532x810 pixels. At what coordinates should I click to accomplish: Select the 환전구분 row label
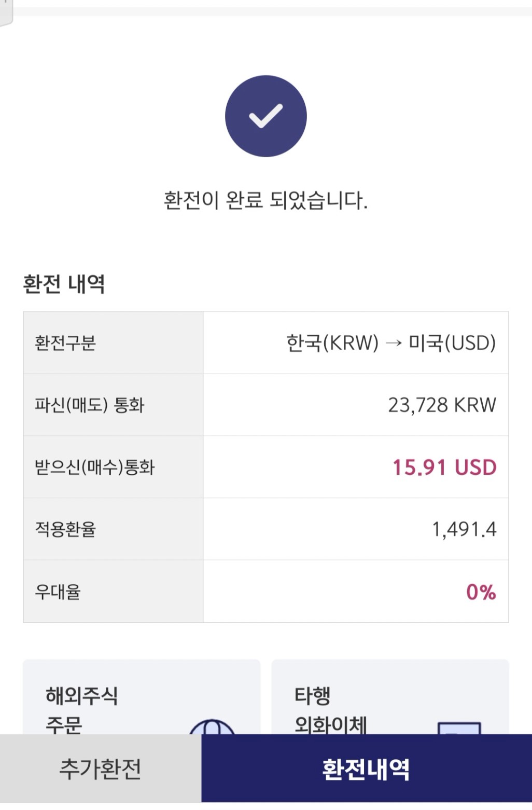point(65,343)
